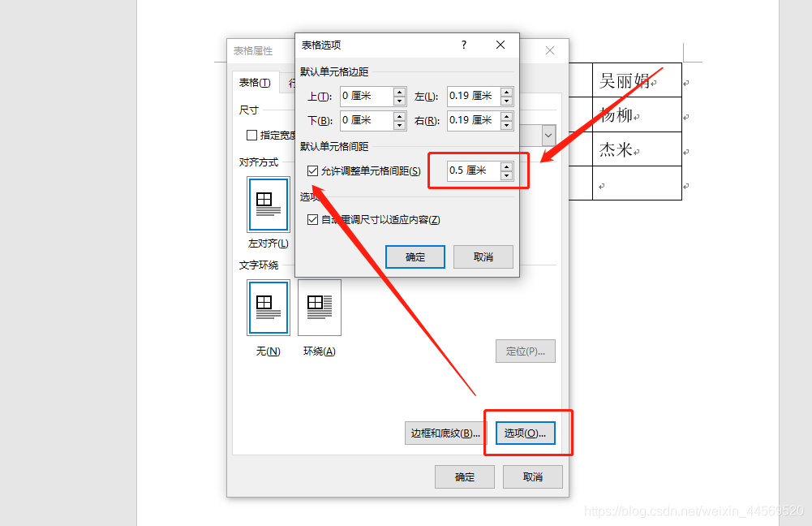The width and height of the screenshot is (812, 526).
Task: Increase the left (左) margin spinner
Action: pyautogui.click(x=506, y=92)
